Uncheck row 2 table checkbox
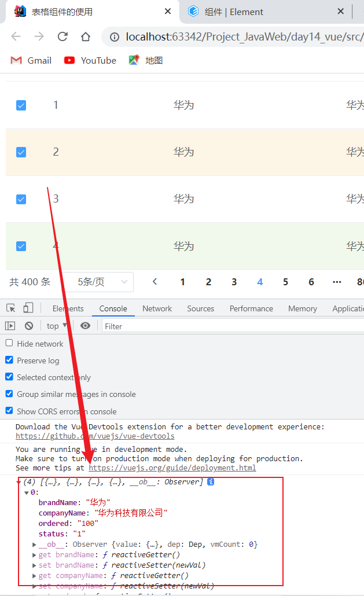The width and height of the screenshot is (364, 596). 21,152
